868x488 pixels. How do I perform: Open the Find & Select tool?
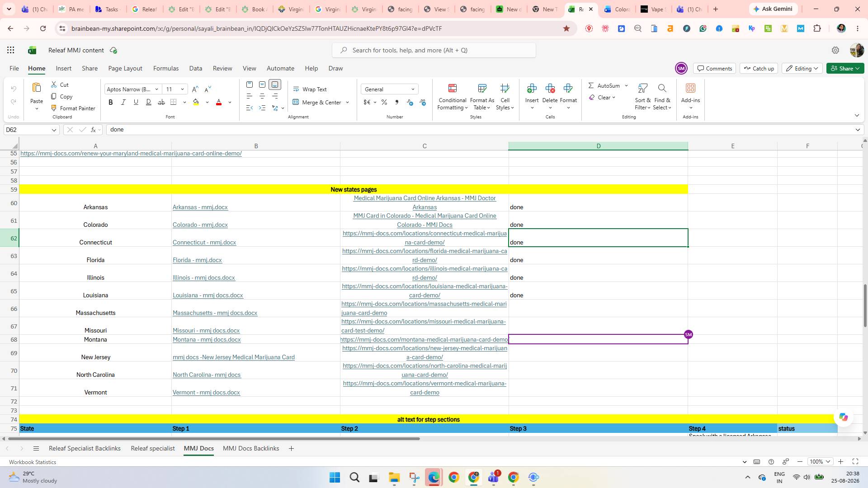(662, 97)
